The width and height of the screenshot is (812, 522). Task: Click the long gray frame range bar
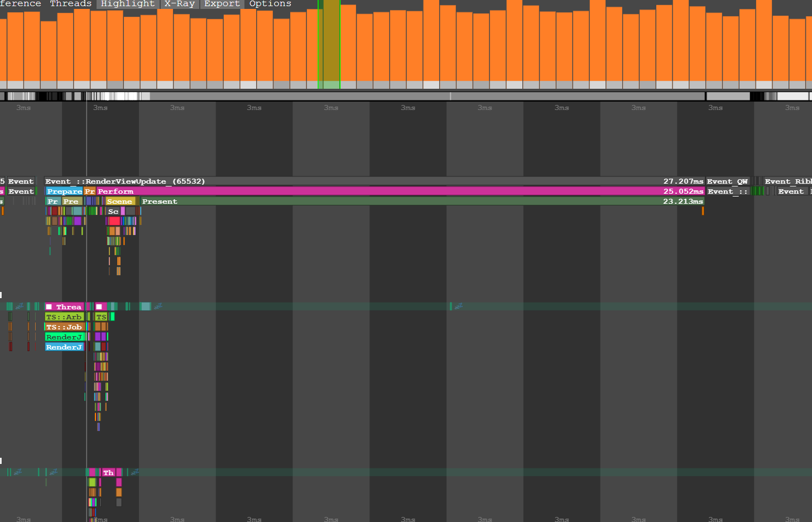(427, 96)
